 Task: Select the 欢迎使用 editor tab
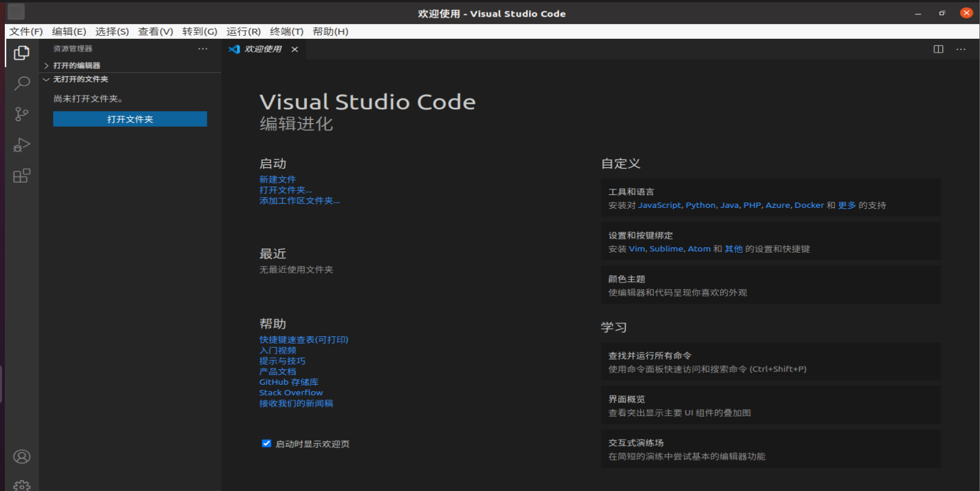point(263,49)
